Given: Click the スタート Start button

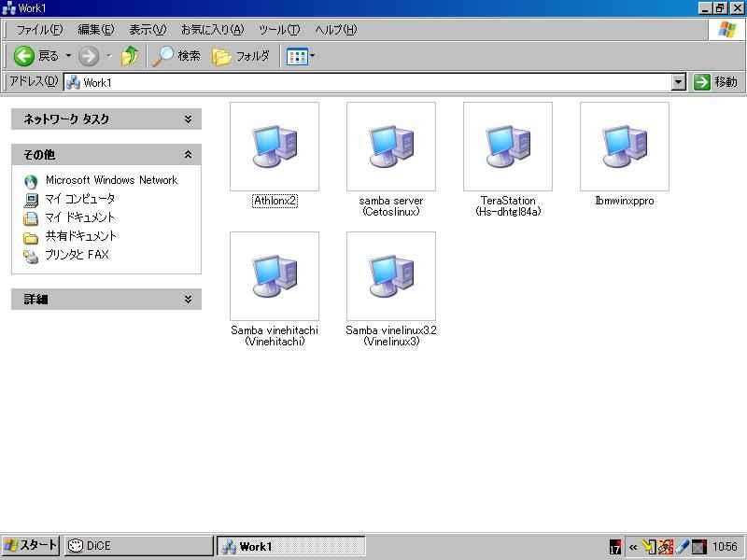Looking at the screenshot, I should coord(31,546).
